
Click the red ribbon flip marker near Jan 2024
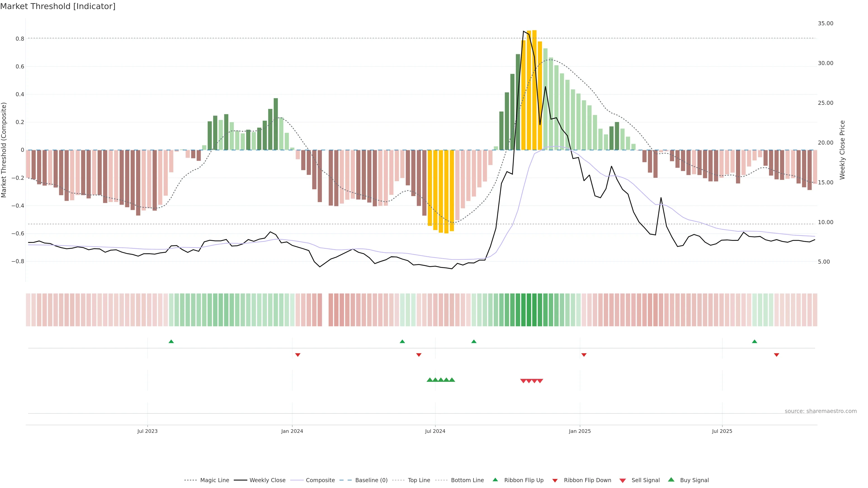tap(297, 355)
